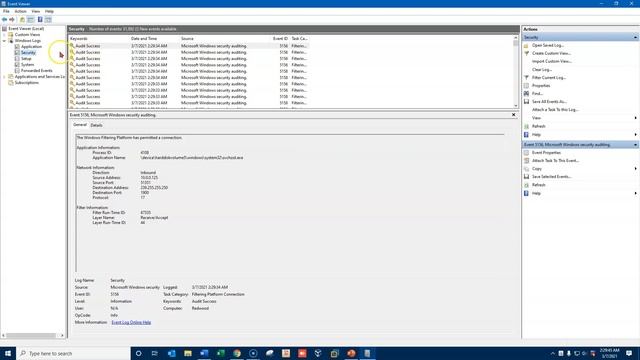
Task: Click Save Selected Events action
Action: pos(551,177)
